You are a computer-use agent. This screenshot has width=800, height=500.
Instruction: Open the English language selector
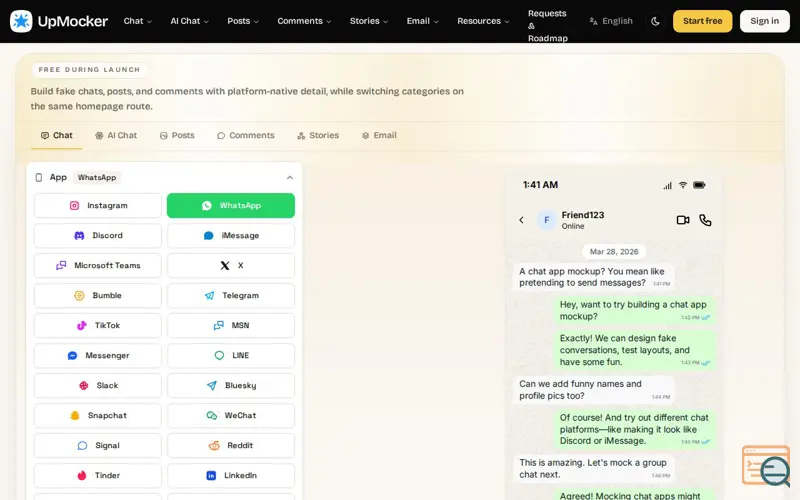click(x=611, y=21)
